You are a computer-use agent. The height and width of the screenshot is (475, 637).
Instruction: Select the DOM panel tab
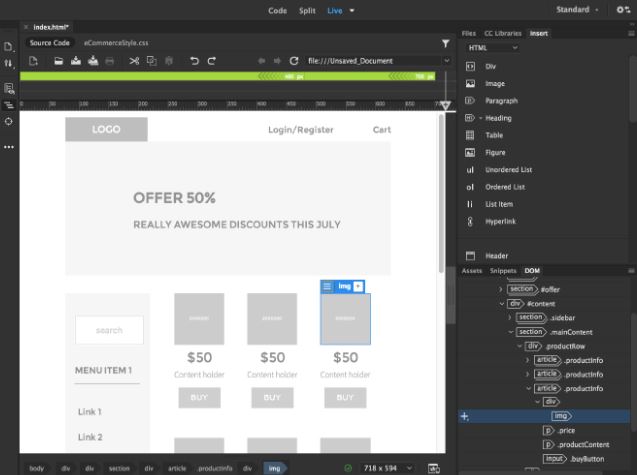pyautogui.click(x=532, y=271)
